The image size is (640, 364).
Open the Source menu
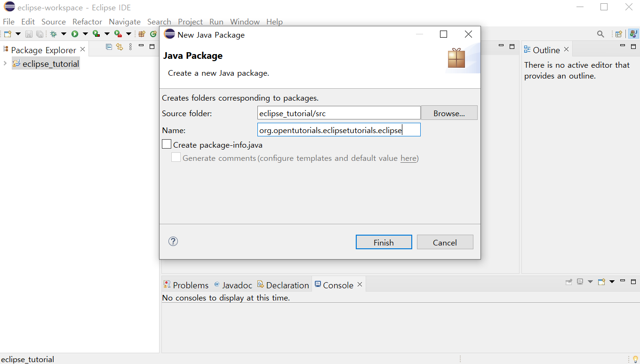[54, 22]
